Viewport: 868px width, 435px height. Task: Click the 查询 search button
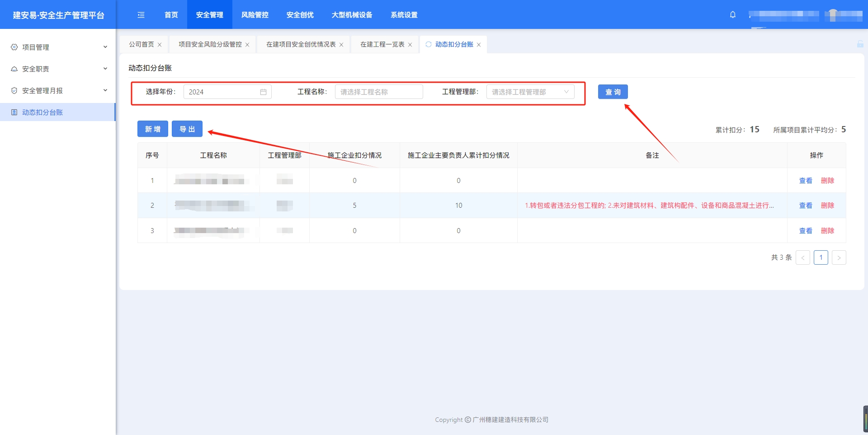pos(613,92)
